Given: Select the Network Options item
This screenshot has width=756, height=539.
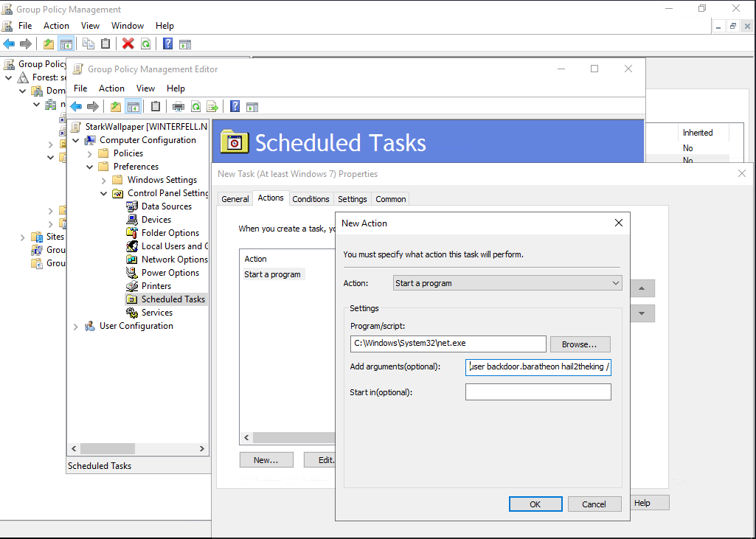Looking at the screenshot, I should tap(174, 260).
